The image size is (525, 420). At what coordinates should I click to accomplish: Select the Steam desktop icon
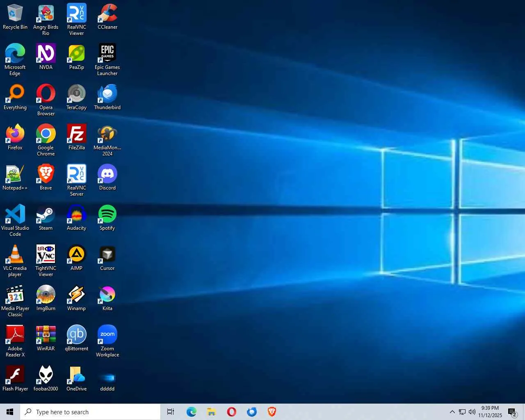(46, 217)
